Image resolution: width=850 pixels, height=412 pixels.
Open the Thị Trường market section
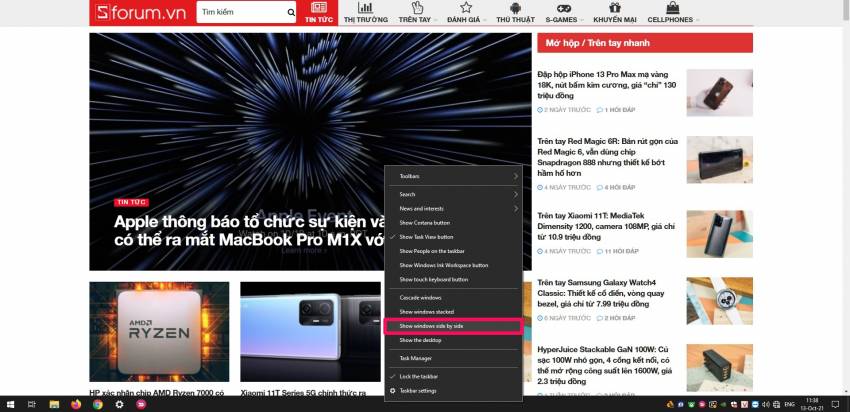(x=366, y=12)
